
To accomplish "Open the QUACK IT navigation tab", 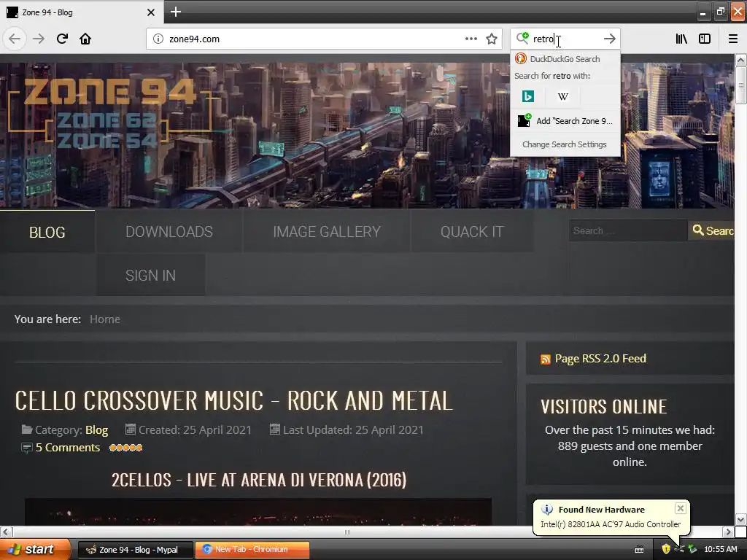I will pos(472,232).
